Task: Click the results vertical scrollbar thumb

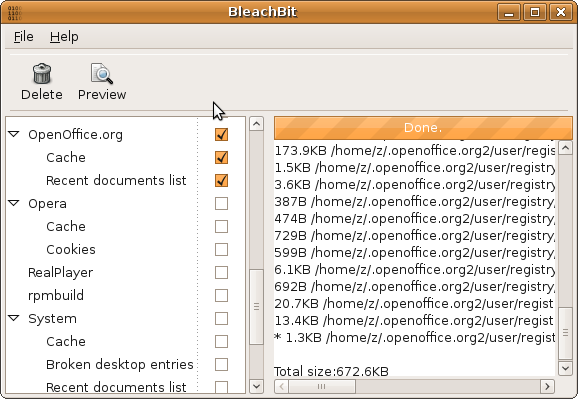Action: pos(565,333)
